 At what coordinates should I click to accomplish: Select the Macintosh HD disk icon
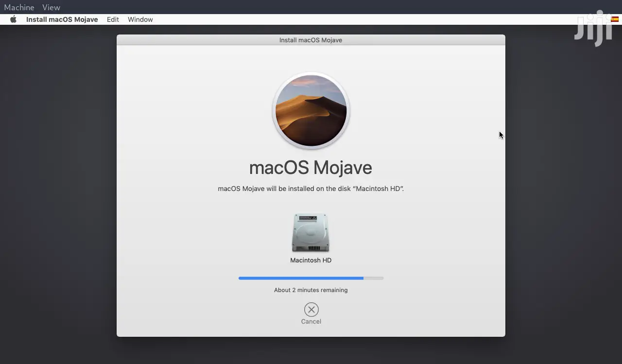(311, 233)
